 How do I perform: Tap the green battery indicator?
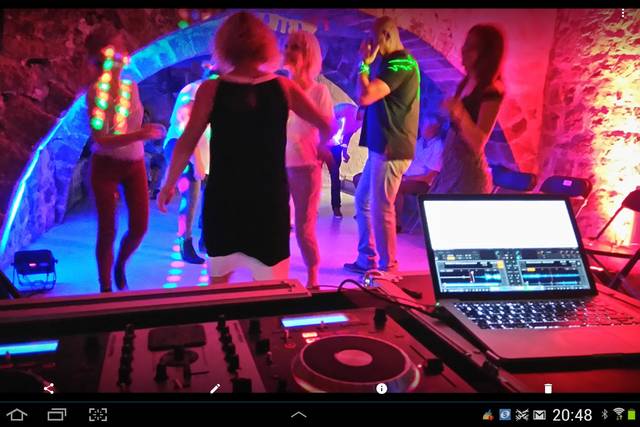click(632, 414)
